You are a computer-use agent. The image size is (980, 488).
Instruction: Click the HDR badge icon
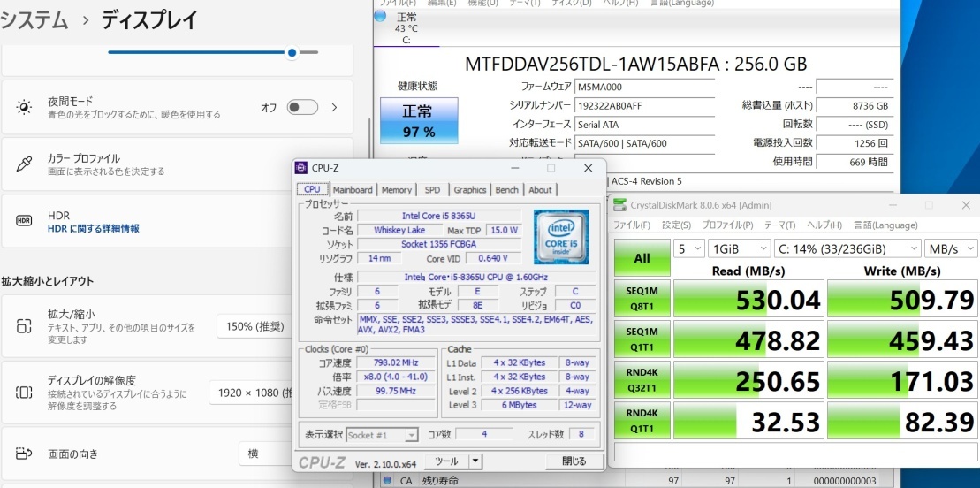pyautogui.click(x=24, y=221)
